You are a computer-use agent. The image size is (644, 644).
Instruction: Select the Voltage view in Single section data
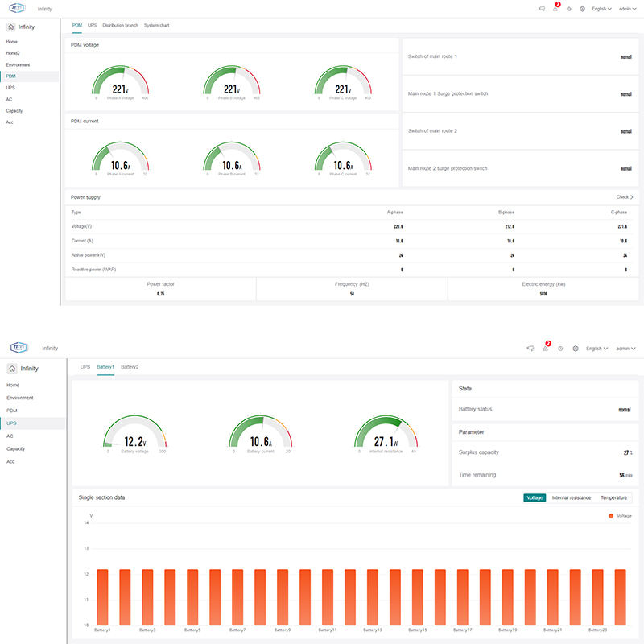click(x=535, y=497)
